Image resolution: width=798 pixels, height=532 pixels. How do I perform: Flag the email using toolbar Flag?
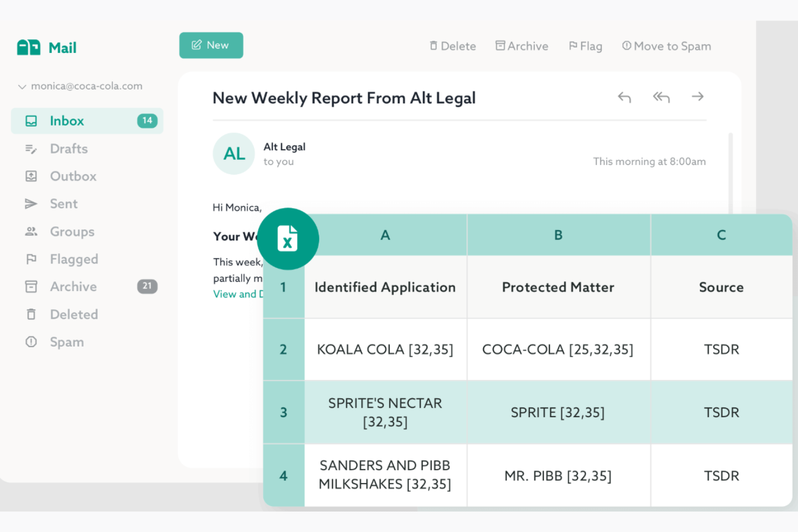click(586, 46)
